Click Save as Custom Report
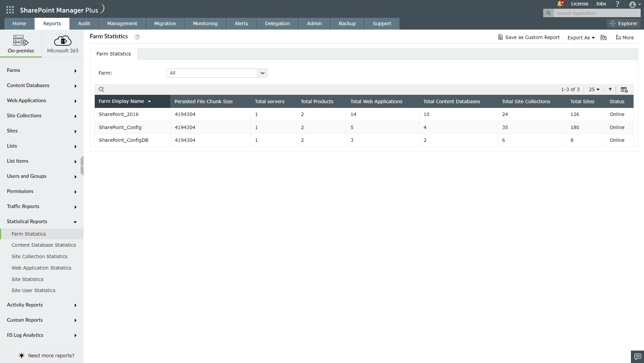This screenshot has height=363, width=644. (529, 37)
